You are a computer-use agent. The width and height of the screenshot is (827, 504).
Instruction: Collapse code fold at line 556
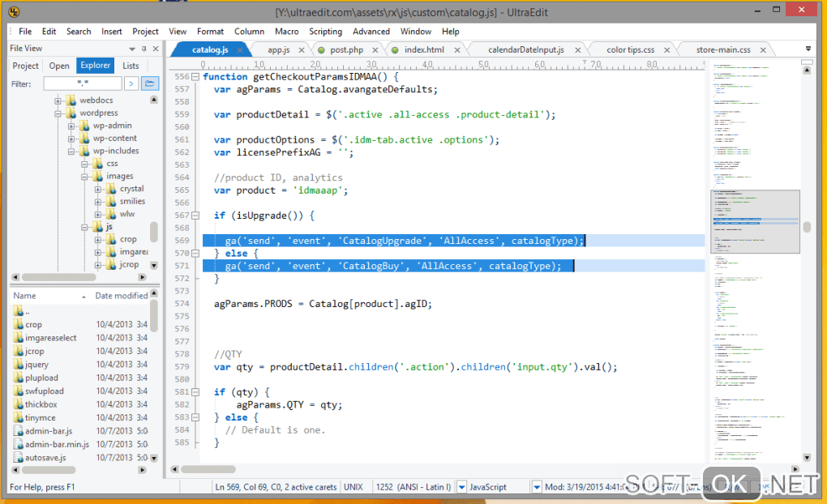(195, 77)
